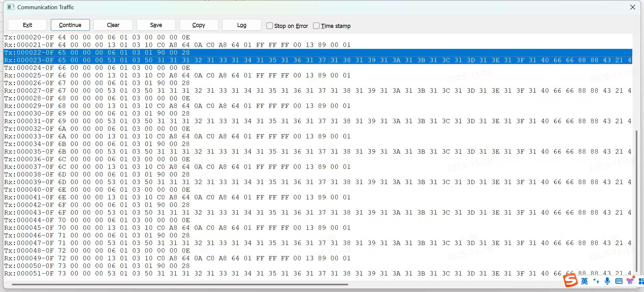Click the Communication Traffic title bar icon

(10, 7)
